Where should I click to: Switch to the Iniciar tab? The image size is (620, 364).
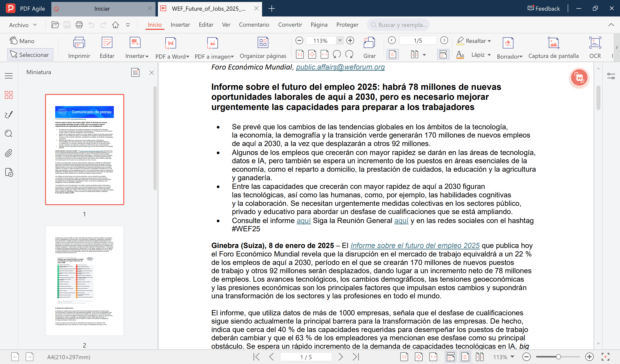[x=102, y=9]
